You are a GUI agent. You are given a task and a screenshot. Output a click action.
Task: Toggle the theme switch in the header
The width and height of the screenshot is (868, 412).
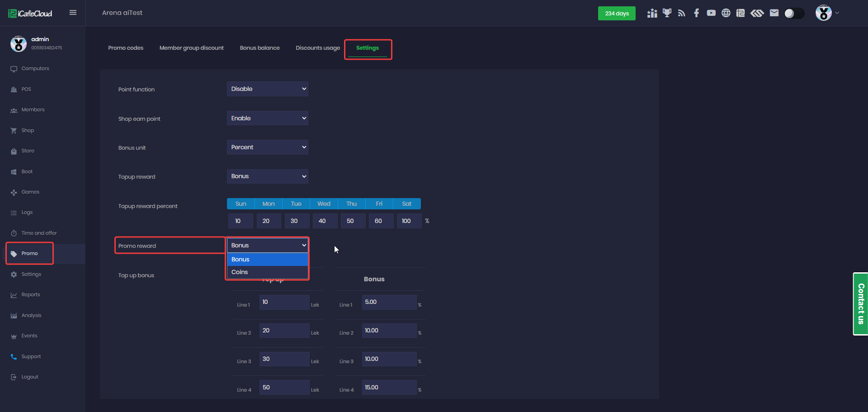(794, 14)
